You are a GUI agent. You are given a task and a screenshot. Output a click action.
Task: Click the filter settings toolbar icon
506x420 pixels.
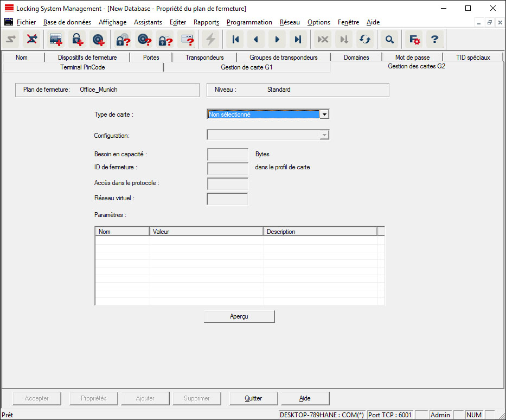414,39
